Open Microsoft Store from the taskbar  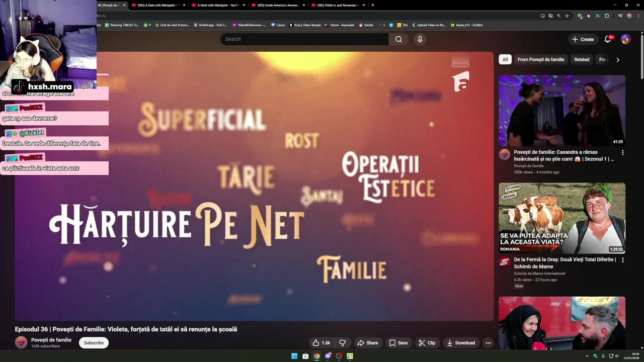coord(305,356)
